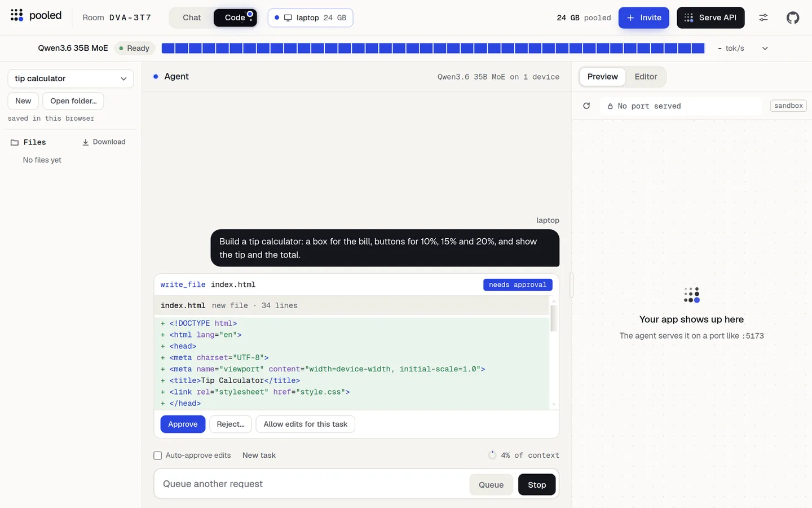Image resolution: width=812 pixels, height=508 pixels.
Task: Toggle Auto-approve edits checkbox
Action: click(158, 456)
